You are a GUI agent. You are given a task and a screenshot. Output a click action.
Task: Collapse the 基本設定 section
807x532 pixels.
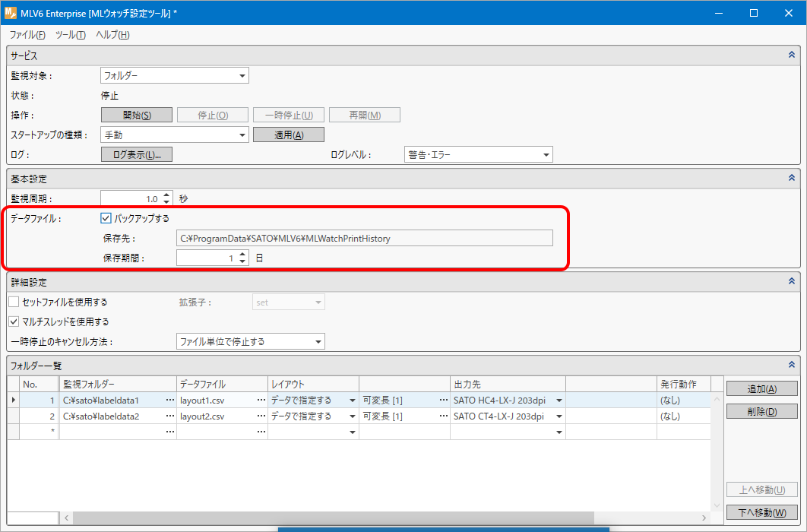(792, 178)
